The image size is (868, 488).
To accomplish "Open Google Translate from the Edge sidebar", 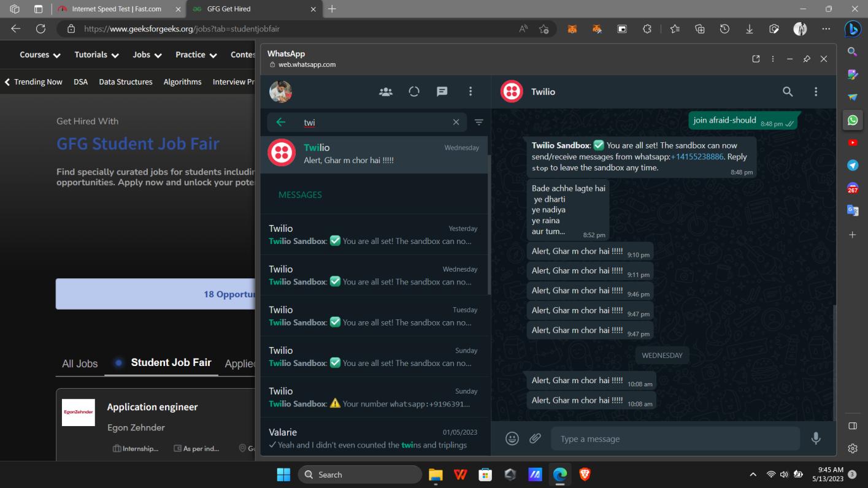I will pos(853,212).
